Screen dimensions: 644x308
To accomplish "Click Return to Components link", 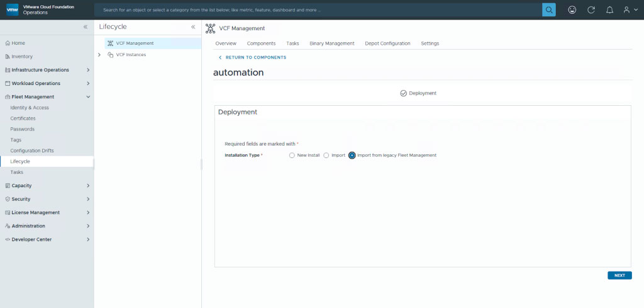I will (252, 57).
